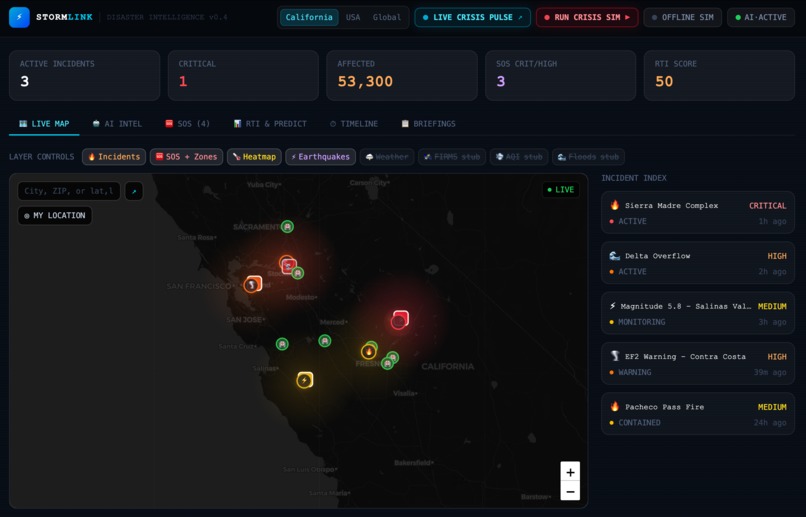The height and width of the screenshot is (517, 806).
Task: Toggle the Incidents map layer
Action: click(x=114, y=157)
